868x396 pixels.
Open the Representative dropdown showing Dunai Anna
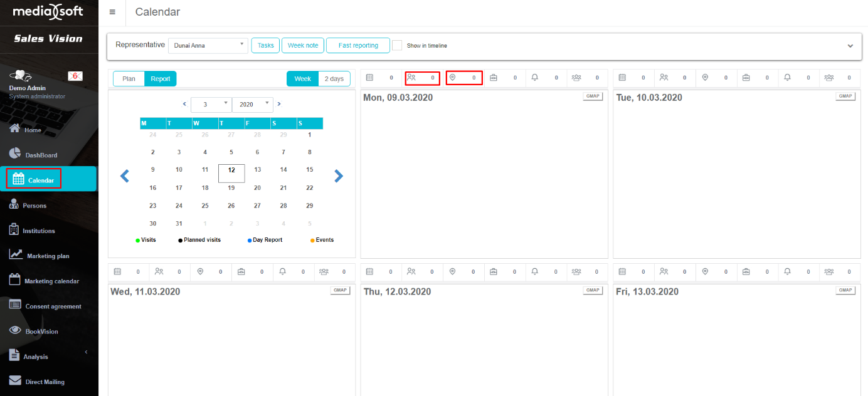208,45
